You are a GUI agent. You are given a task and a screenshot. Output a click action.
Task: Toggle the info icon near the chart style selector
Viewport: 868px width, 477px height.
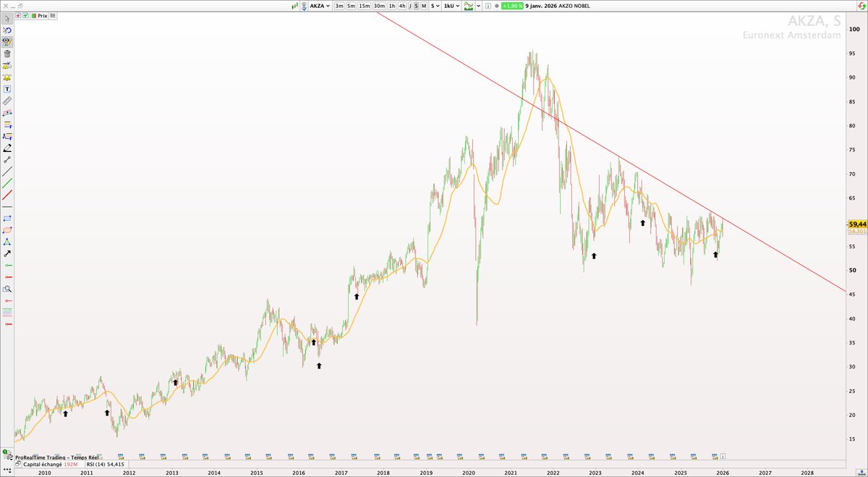pos(488,6)
